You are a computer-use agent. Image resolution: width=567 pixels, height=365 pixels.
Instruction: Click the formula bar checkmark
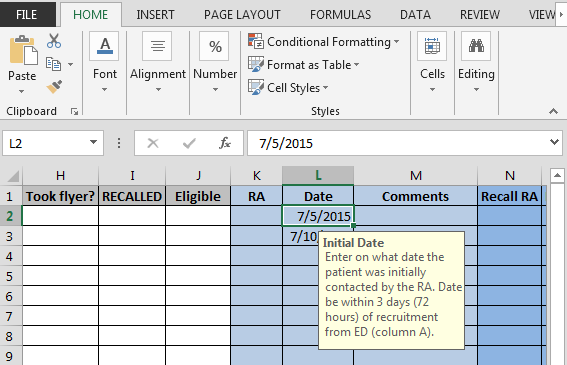[x=189, y=143]
